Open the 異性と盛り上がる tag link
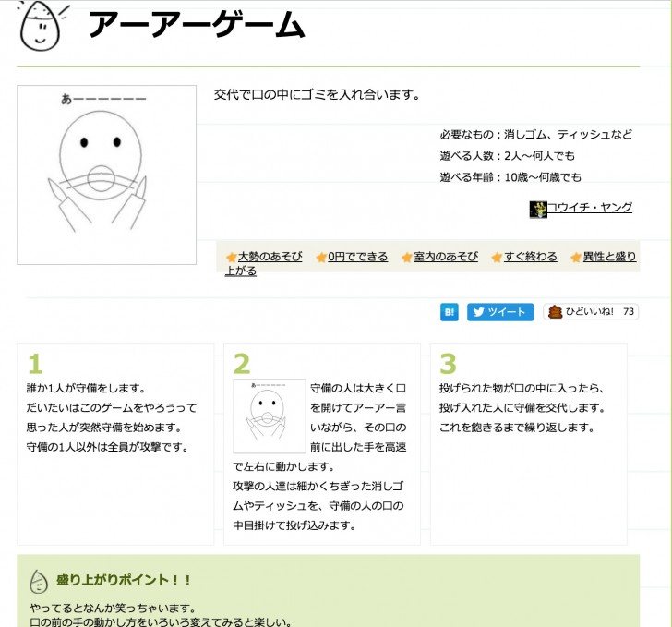Screen dimensions: 672x627 (609, 257)
